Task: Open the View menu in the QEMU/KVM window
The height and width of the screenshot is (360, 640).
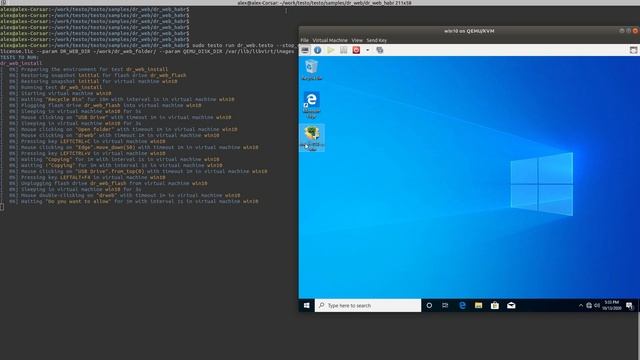Action: (357, 40)
